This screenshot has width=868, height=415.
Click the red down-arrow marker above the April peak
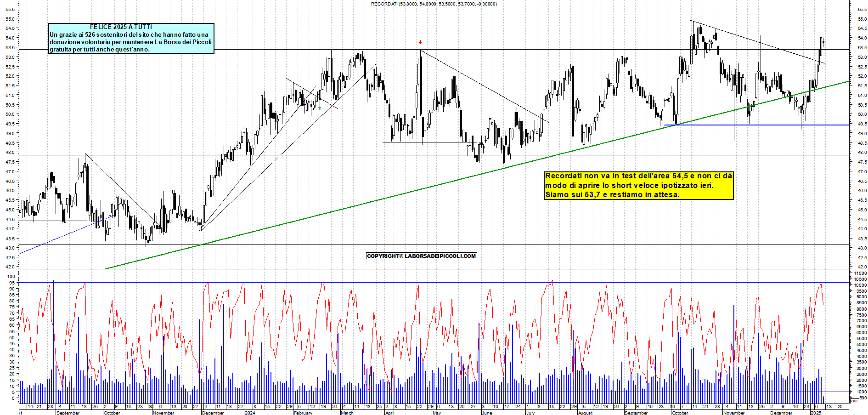[420, 42]
